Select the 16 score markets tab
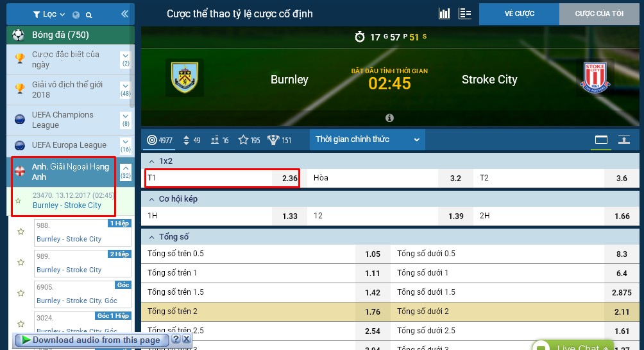The height and width of the screenshot is (350, 644). 220,140
